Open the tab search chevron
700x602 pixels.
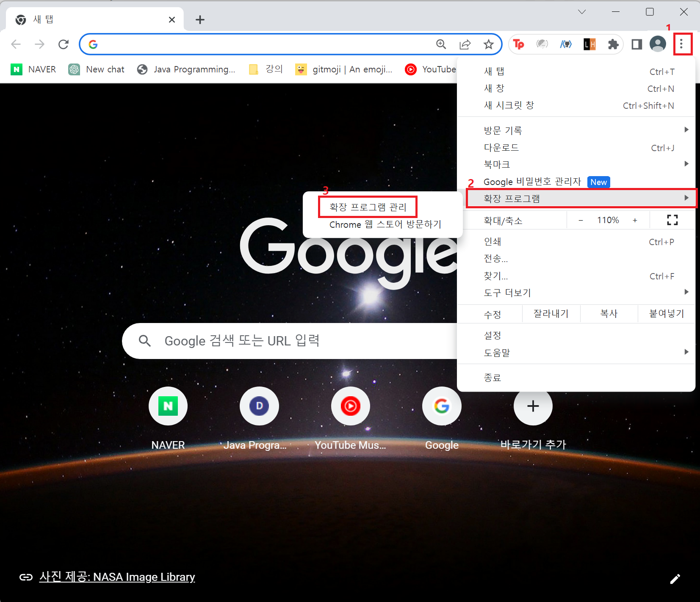(582, 12)
